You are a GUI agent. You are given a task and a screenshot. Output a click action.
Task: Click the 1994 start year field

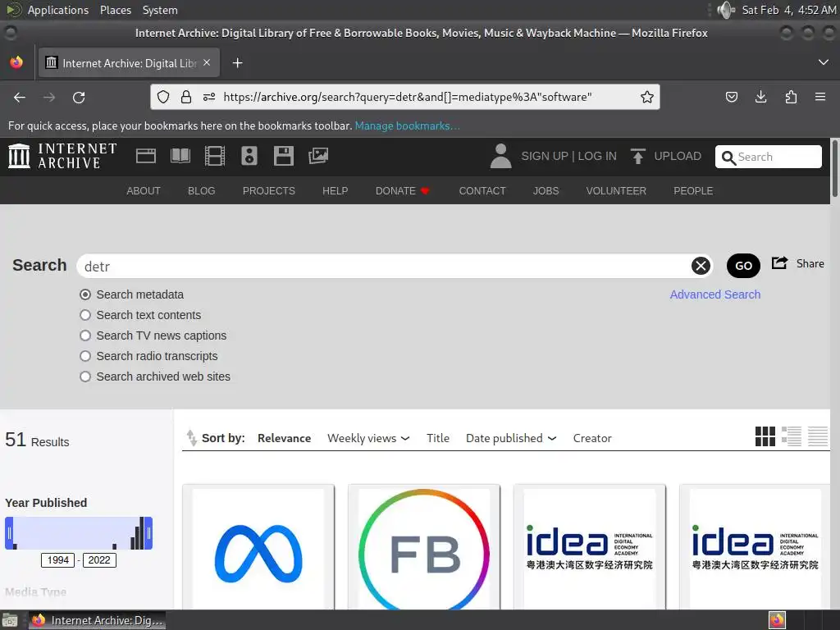(x=58, y=559)
